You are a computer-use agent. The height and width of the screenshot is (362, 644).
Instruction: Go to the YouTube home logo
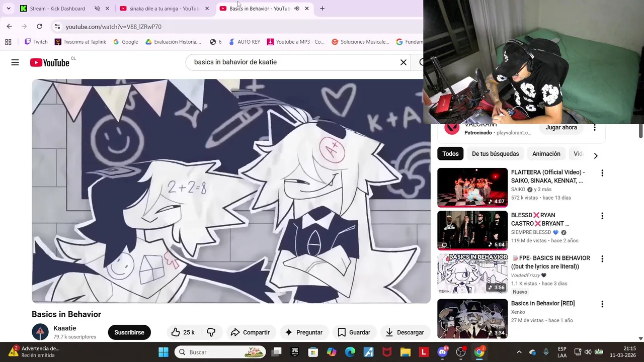pyautogui.click(x=49, y=62)
